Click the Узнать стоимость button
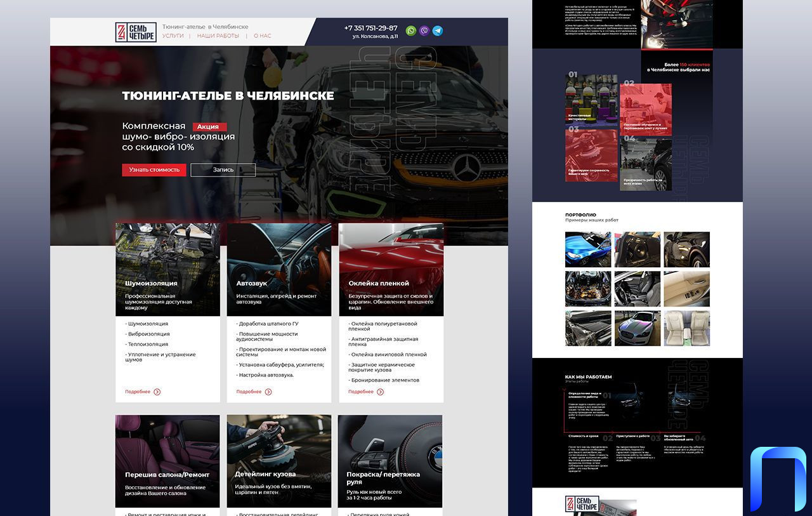The image size is (812, 516). (x=154, y=170)
